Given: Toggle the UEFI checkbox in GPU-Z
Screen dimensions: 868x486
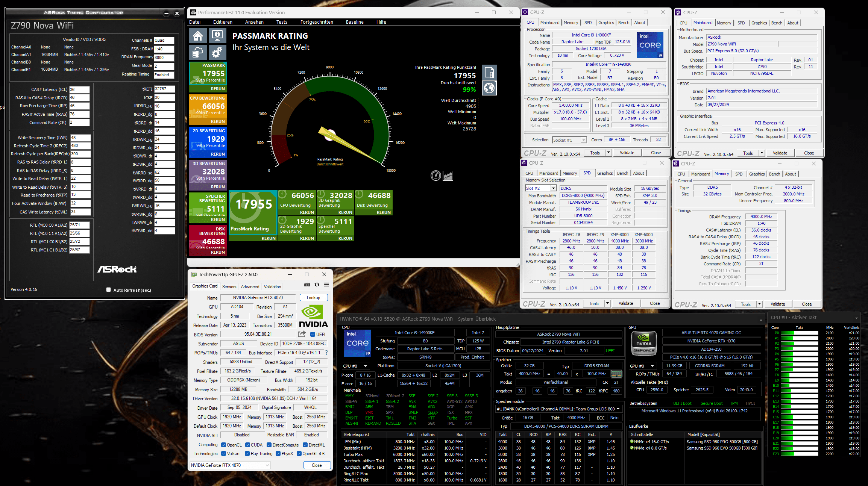Looking at the screenshot, I should click(313, 334).
